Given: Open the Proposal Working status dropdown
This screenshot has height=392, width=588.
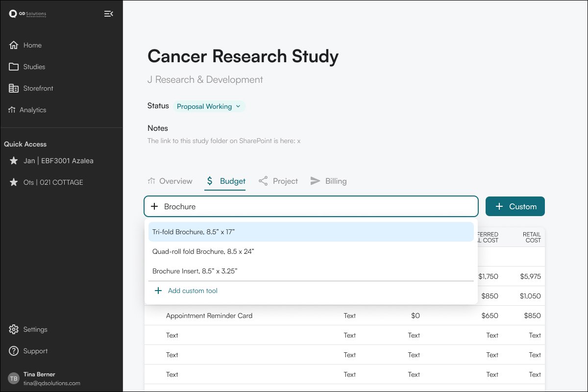Looking at the screenshot, I should tap(209, 106).
